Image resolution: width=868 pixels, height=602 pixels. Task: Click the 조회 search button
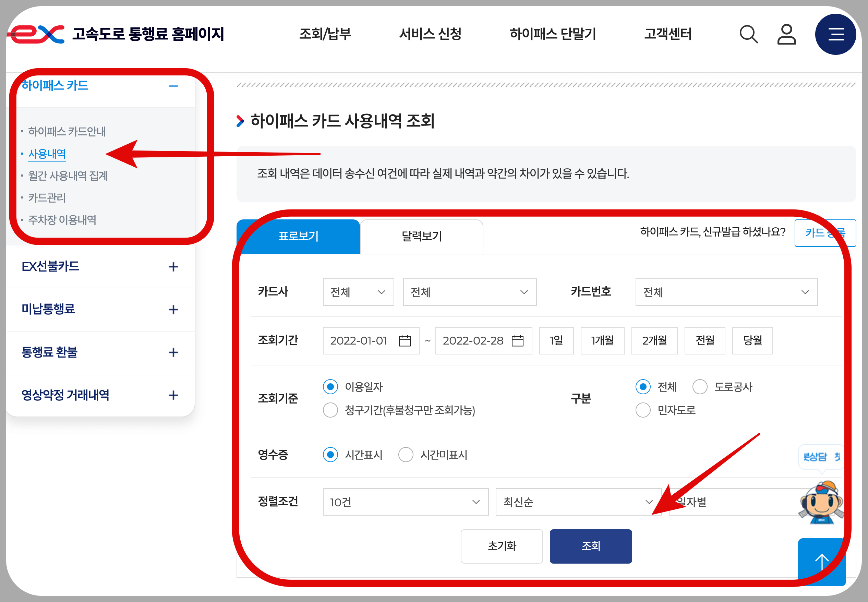[591, 546]
